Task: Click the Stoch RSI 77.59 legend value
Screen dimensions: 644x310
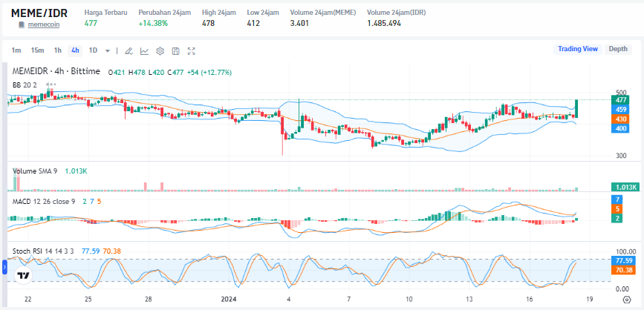Action: (x=90, y=251)
